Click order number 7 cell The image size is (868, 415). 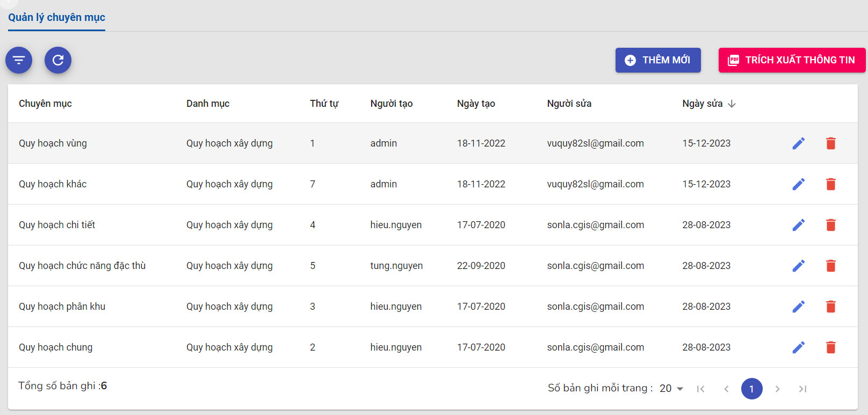313,184
